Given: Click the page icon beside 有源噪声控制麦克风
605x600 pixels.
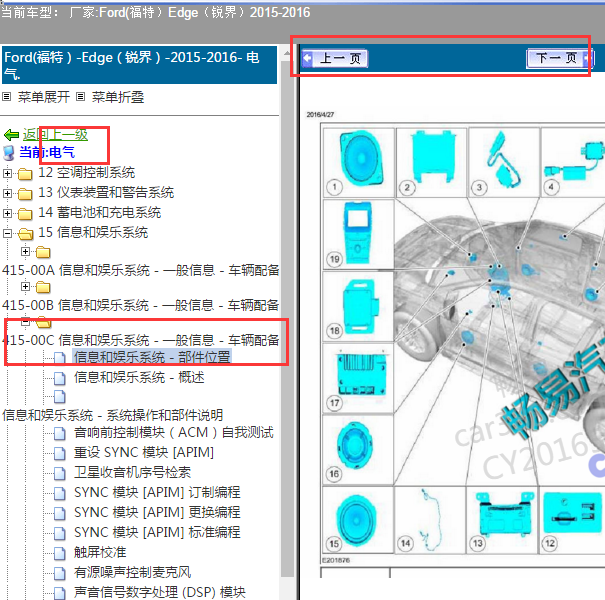Looking at the screenshot, I should 60,573.
